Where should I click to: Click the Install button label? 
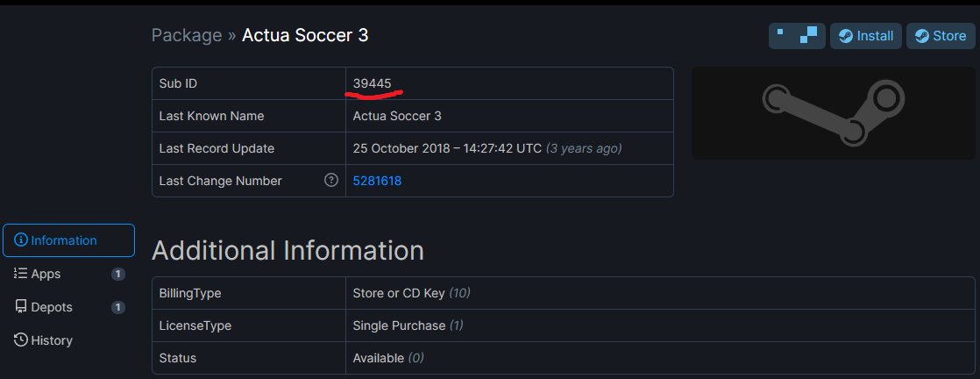tap(875, 36)
